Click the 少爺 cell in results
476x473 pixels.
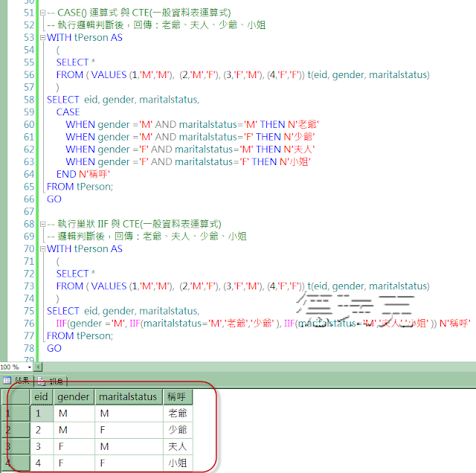[178, 430]
